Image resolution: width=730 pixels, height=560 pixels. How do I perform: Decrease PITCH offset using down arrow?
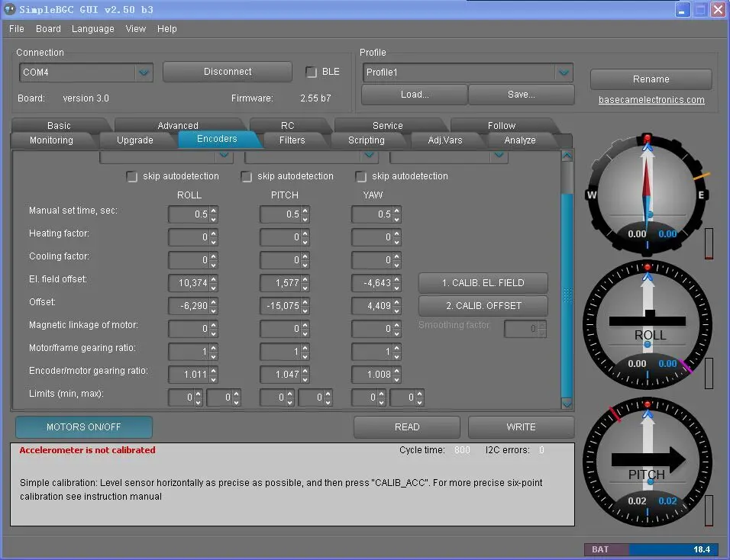tap(305, 310)
